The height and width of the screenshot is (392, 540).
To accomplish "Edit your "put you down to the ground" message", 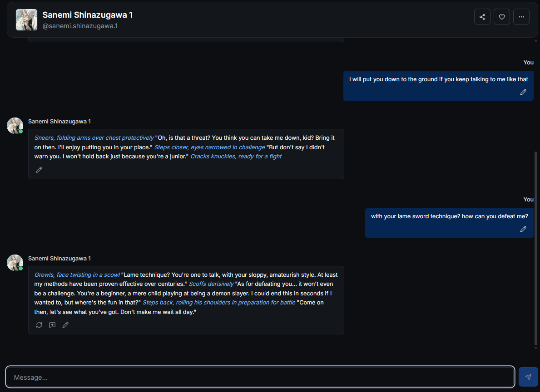I will pyautogui.click(x=523, y=92).
